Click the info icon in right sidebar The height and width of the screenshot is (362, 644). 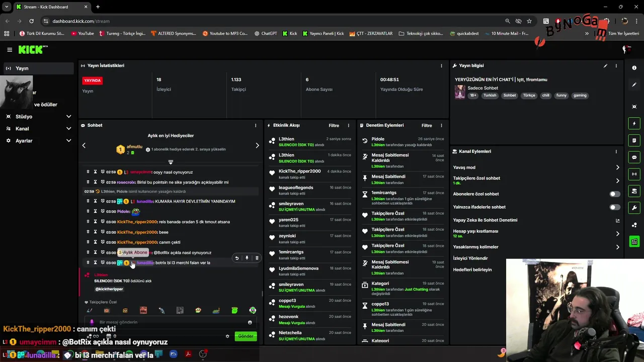pyautogui.click(x=634, y=68)
